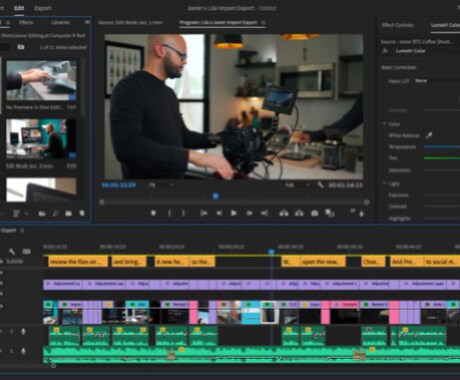The width and height of the screenshot is (460, 380).
Task: Click the Add Marker button in Program monitor
Action: click(x=153, y=213)
